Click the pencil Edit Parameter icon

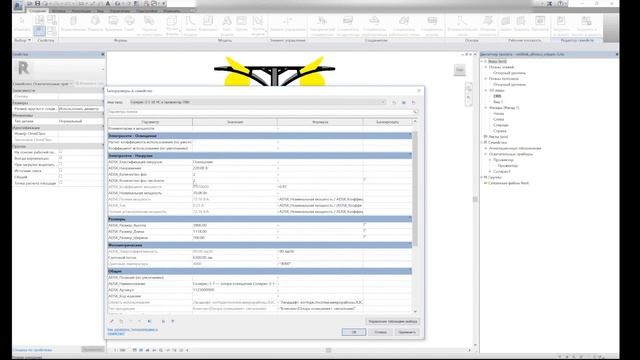[x=112, y=321]
